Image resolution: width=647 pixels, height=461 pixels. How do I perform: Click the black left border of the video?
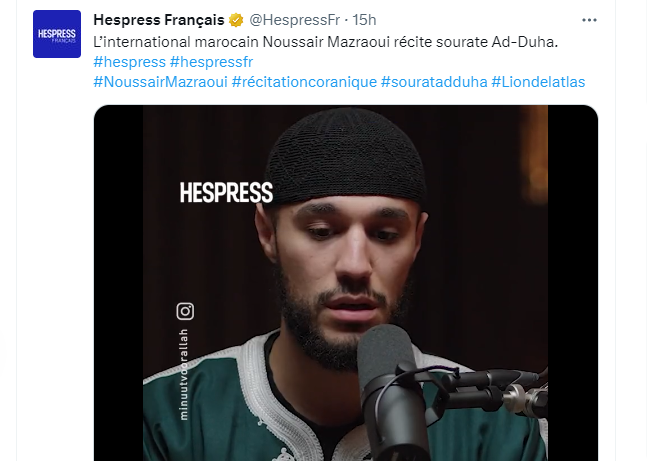coord(118,283)
